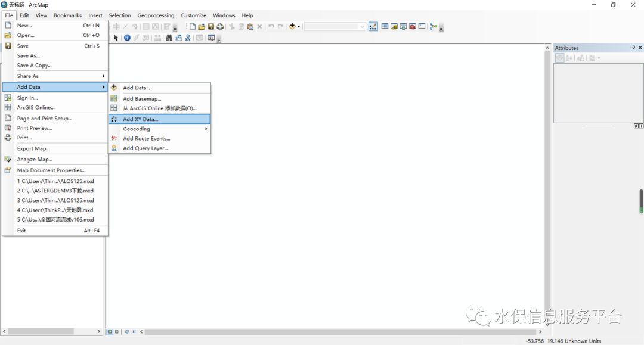Select Add XY Data... submenu item

tap(159, 119)
